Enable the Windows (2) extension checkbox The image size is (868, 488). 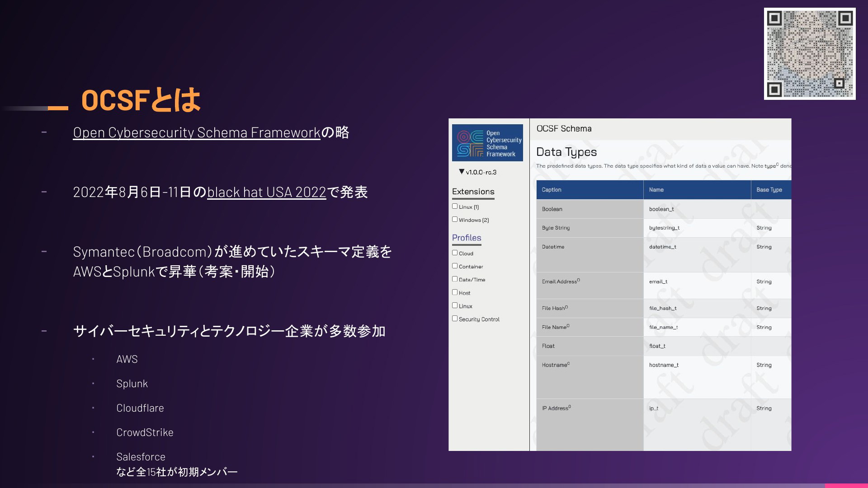pyautogui.click(x=455, y=219)
